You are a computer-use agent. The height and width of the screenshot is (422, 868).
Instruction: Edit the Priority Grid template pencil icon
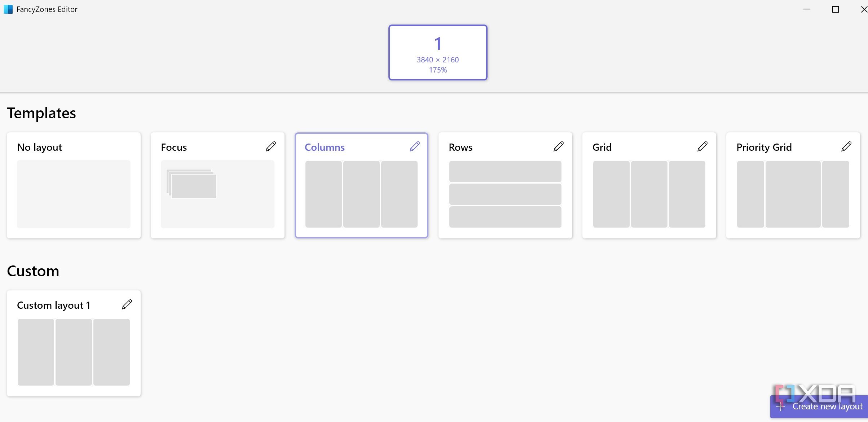pyautogui.click(x=846, y=146)
